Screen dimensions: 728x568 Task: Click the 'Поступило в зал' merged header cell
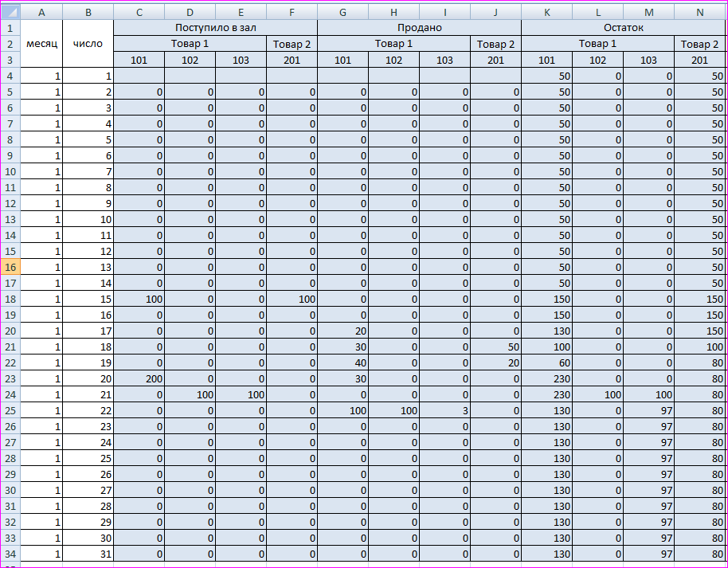point(215,28)
